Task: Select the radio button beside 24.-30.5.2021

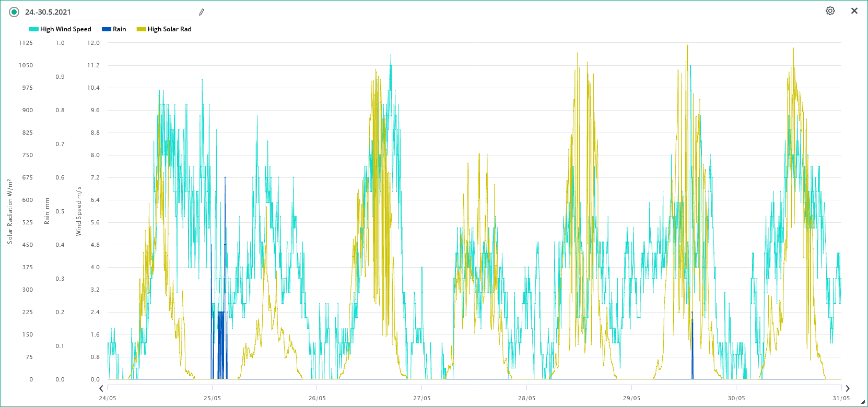Action: pyautogui.click(x=14, y=12)
